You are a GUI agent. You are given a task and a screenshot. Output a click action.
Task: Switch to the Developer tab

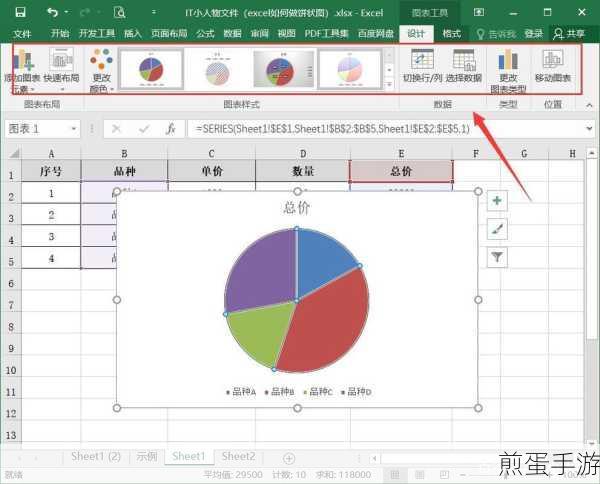pyautogui.click(x=96, y=34)
